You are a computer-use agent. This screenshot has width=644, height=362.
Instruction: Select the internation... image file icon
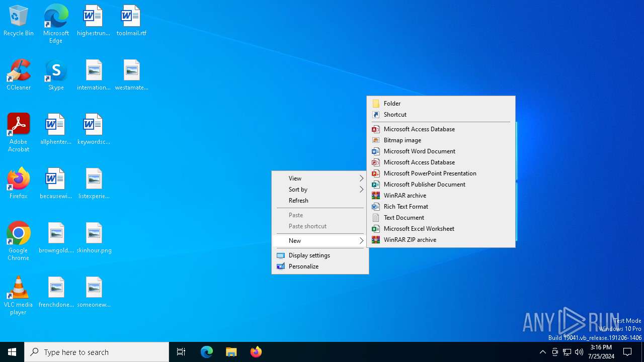(94, 75)
